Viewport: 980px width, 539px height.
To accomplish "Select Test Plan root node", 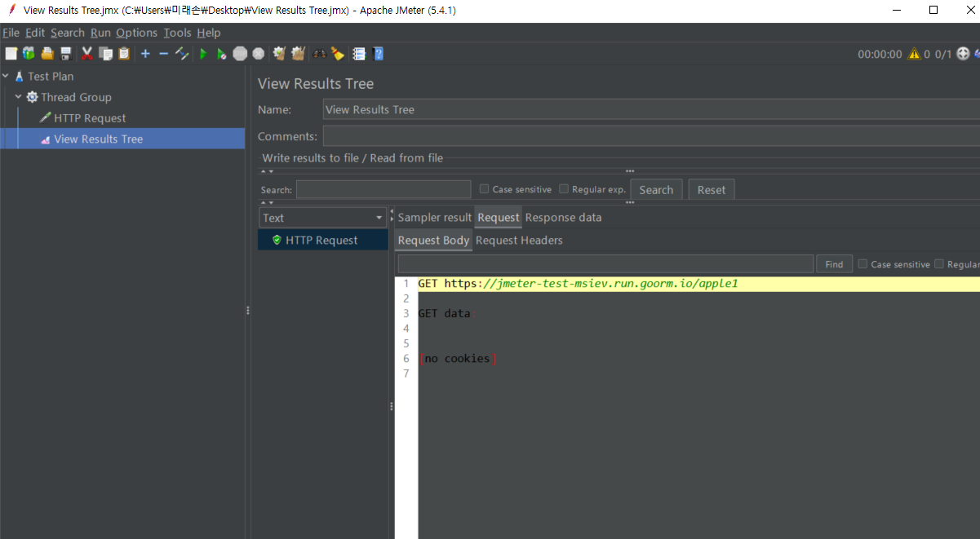I will pos(50,76).
